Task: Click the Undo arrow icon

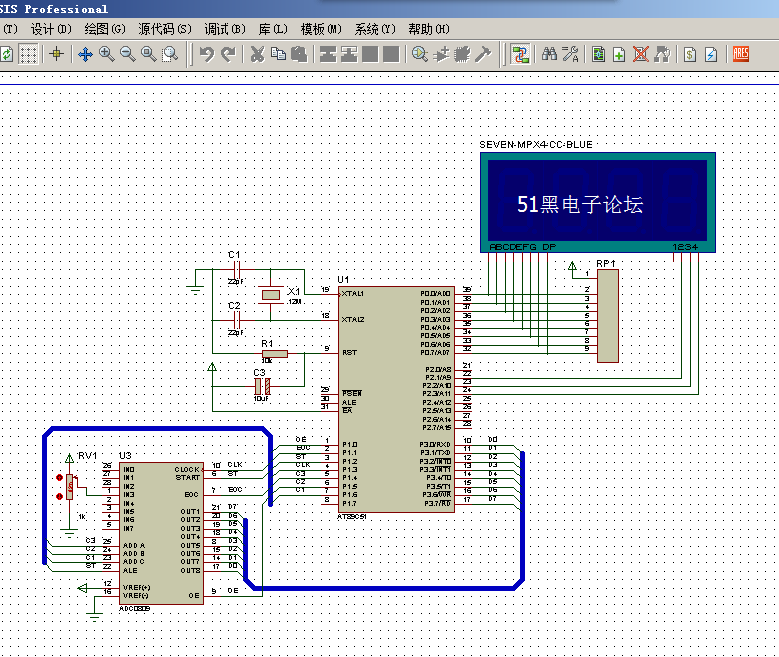Action: point(207,54)
